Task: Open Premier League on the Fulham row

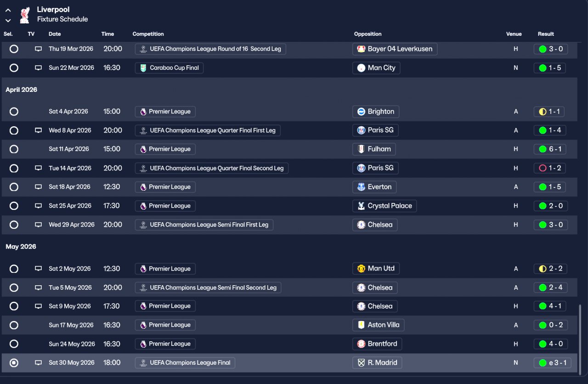Action: coord(165,149)
